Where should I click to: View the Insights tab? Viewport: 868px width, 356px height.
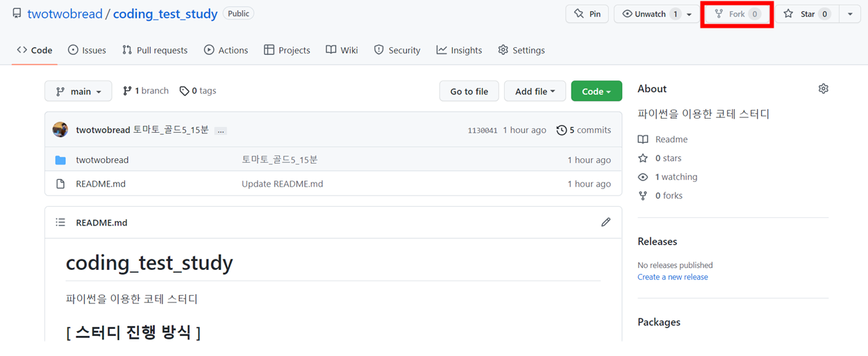[x=459, y=50]
